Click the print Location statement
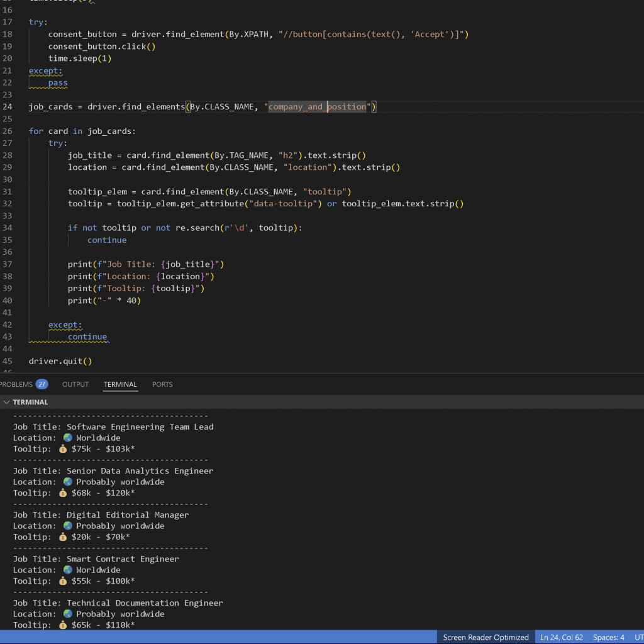This screenshot has height=644, width=644. click(x=141, y=277)
